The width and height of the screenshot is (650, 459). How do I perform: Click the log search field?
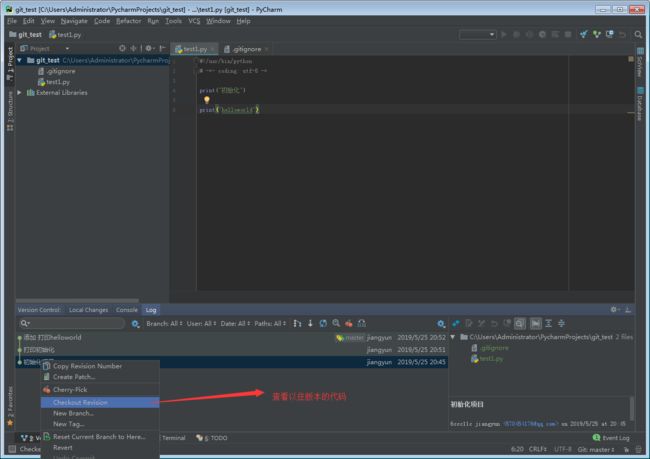71,323
